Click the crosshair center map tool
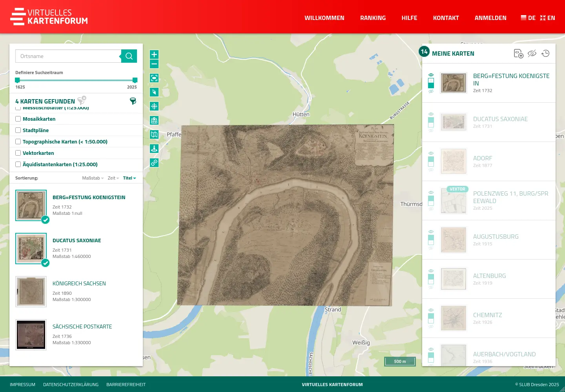 [154, 106]
